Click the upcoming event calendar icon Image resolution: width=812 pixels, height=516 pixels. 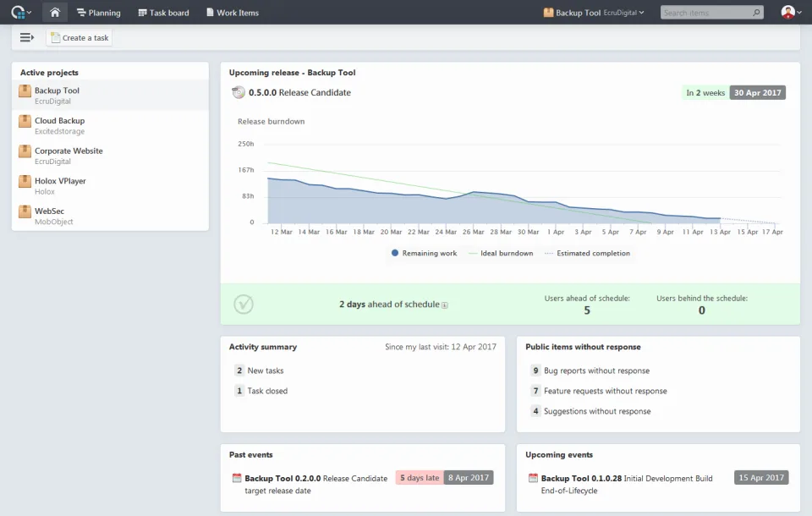533,478
